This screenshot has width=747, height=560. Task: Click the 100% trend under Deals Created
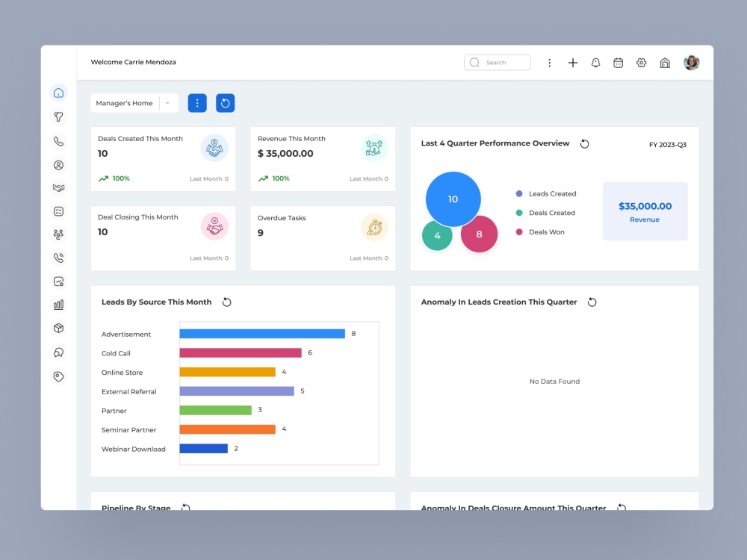(114, 178)
